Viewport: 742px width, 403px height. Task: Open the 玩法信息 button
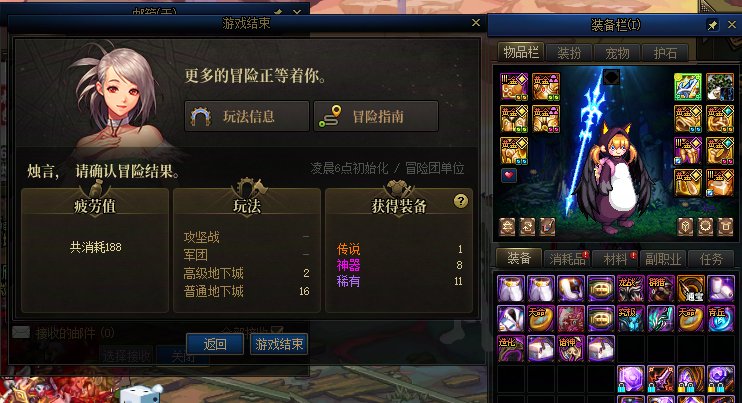pyautogui.click(x=247, y=116)
